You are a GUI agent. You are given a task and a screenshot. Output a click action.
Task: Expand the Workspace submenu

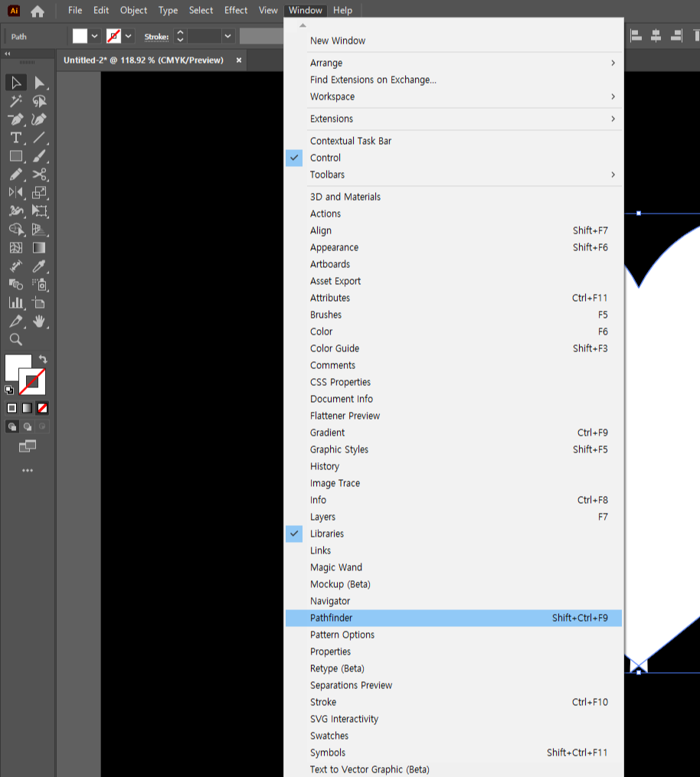point(453,96)
